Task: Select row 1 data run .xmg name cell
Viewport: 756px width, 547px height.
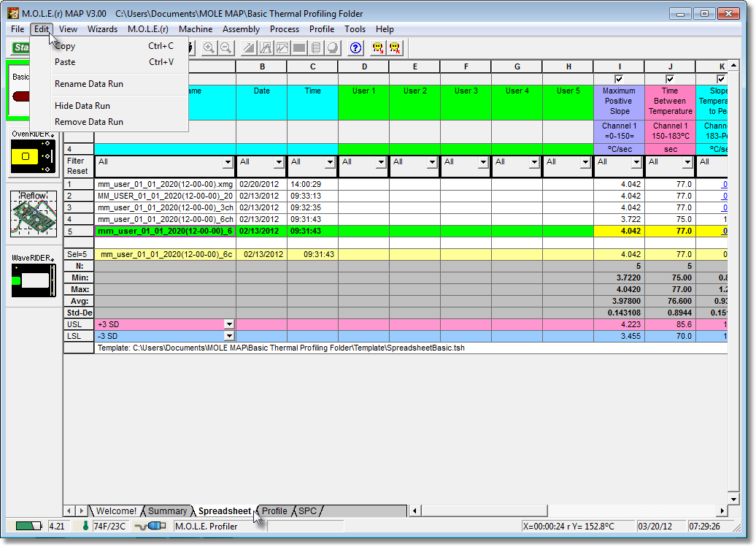Action: point(165,184)
